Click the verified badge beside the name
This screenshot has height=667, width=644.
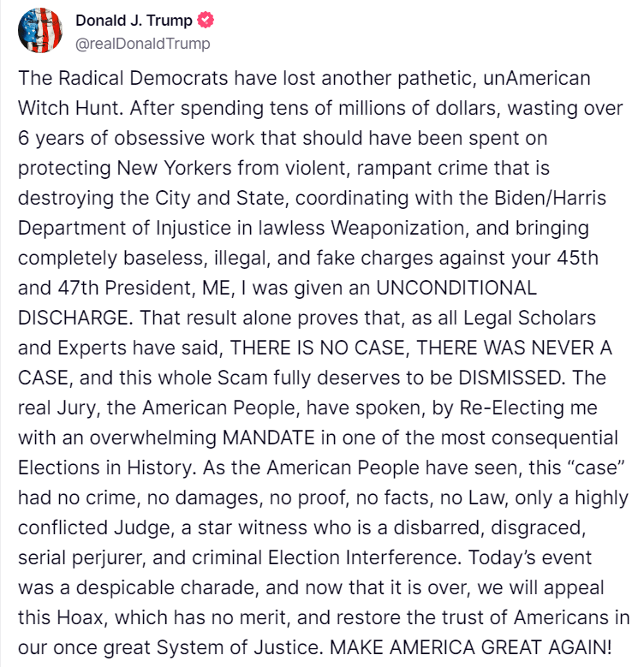207,21
